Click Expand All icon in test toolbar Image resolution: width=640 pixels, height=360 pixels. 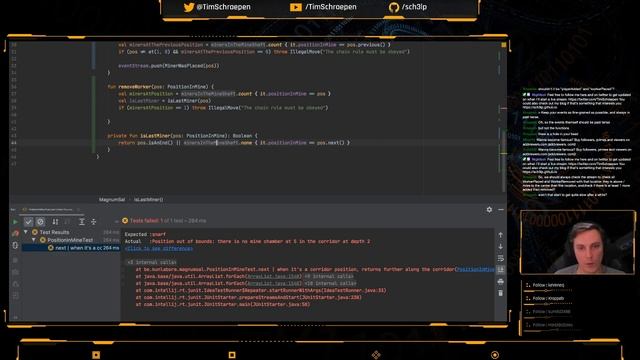(x=82, y=222)
